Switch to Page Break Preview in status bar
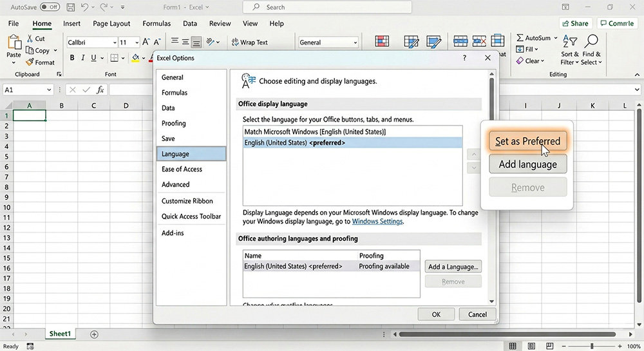Viewport: 644px width, 351px height. pos(549,346)
